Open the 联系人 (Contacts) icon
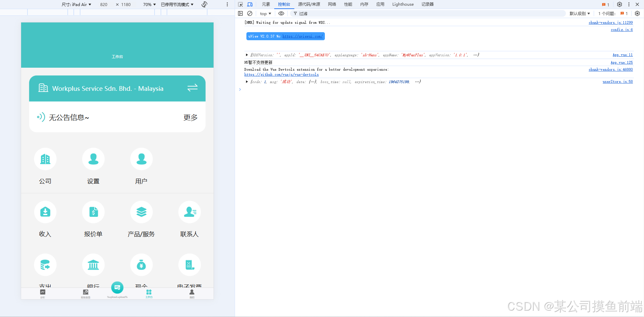This screenshot has width=644, height=317. click(x=190, y=212)
